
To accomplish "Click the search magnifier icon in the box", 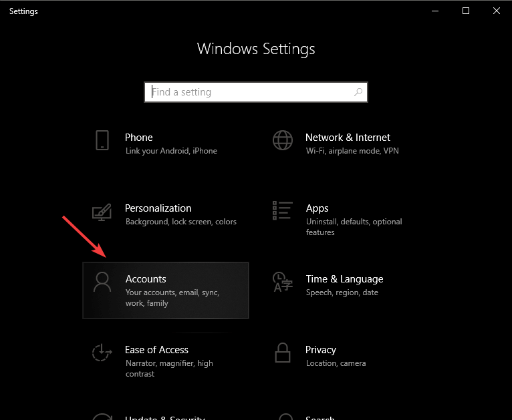I will click(x=358, y=92).
